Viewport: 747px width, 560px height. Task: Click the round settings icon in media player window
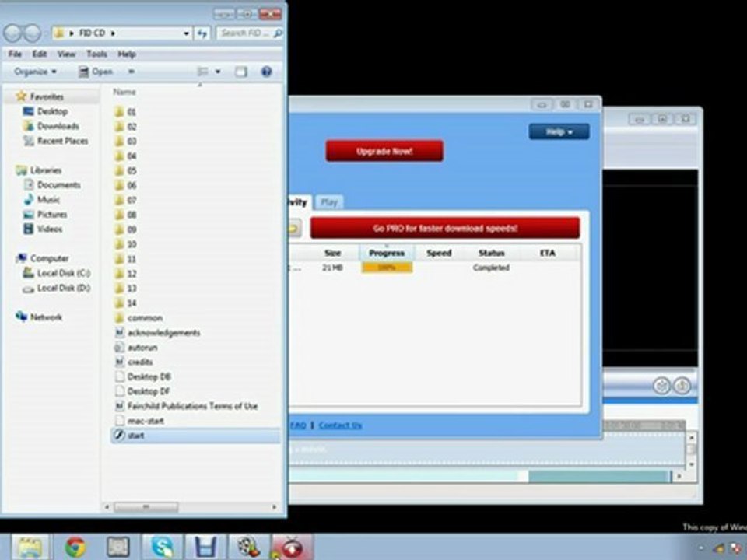click(x=661, y=385)
